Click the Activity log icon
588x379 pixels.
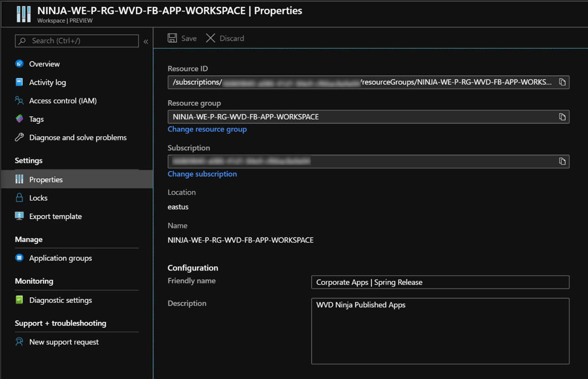tap(19, 82)
